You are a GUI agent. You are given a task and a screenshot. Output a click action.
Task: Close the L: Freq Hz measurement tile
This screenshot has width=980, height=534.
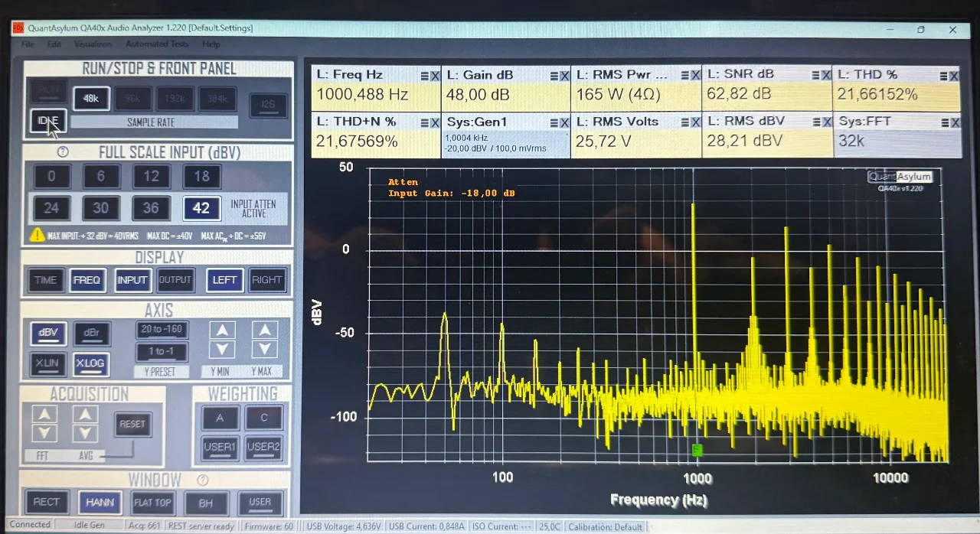[435, 76]
